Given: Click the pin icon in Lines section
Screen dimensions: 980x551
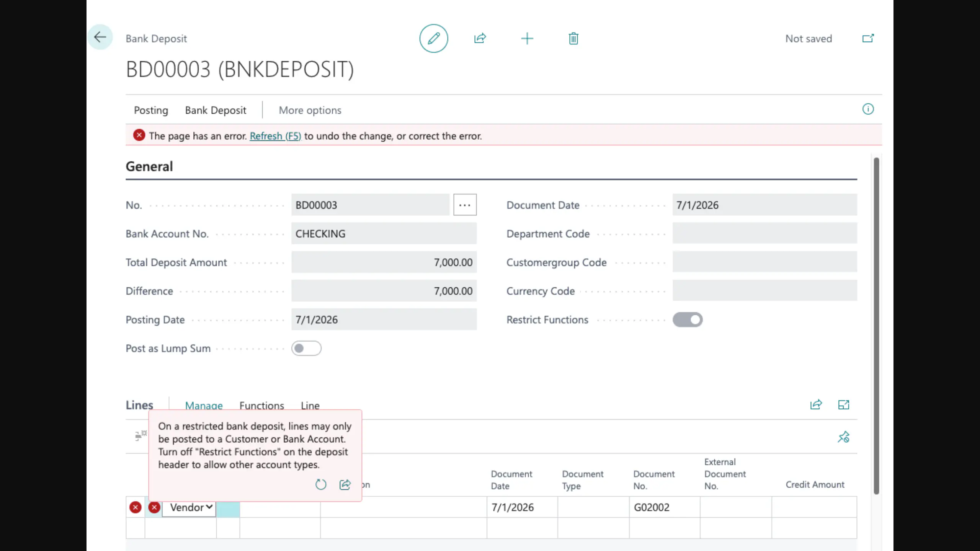Looking at the screenshot, I should (843, 437).
